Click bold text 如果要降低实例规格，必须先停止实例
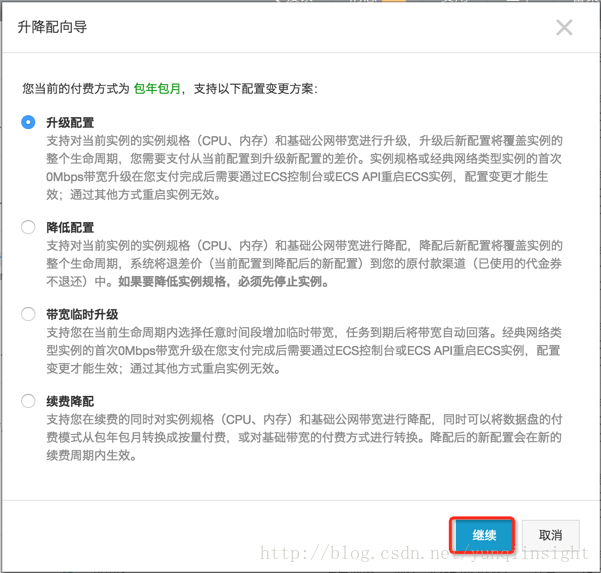Screen dimensions: 601x573 (x=223, y=282)
